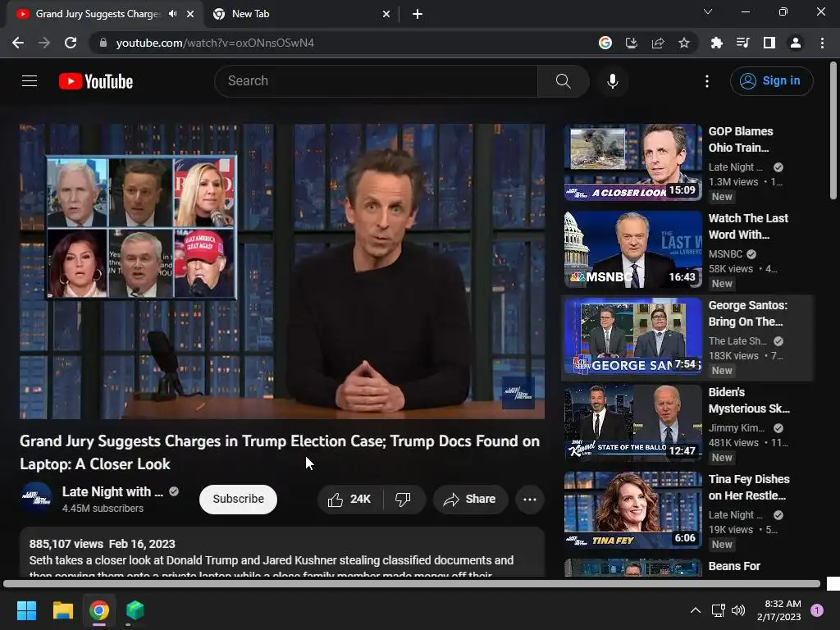This screenshot has height=630, width=840.
Task: Open Late Night channel under Tina Fey video
Action: click(x=735, y=515)
